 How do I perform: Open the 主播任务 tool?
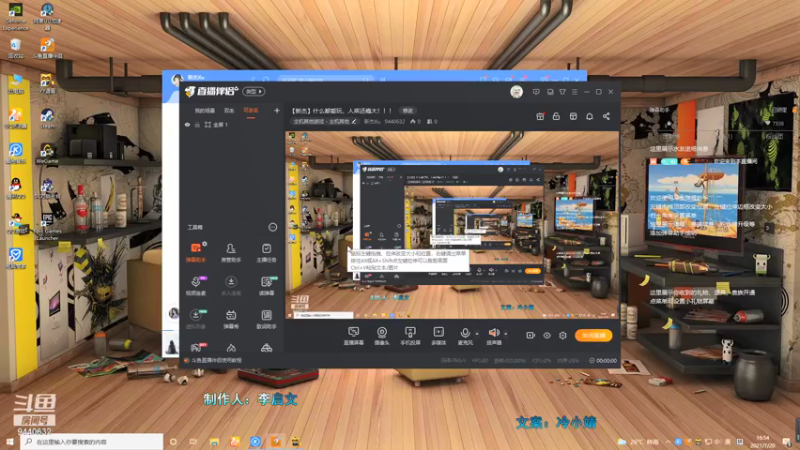(x=266, y=253)
